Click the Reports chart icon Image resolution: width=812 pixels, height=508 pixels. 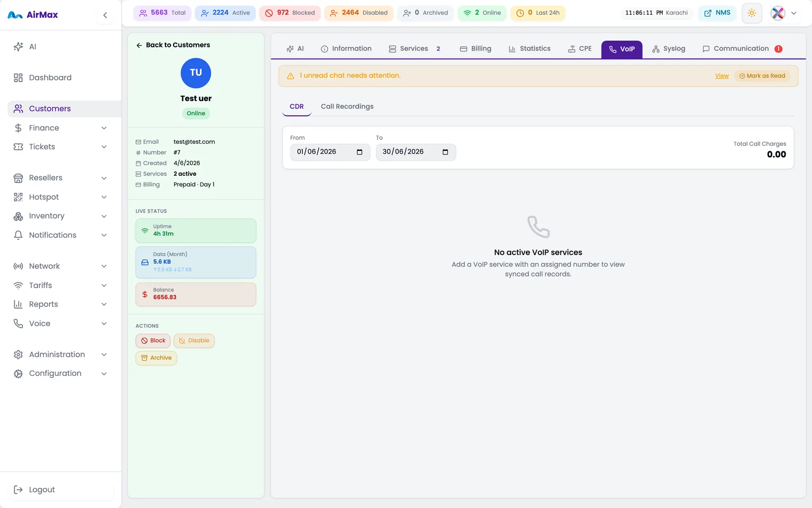click(18, 304)
